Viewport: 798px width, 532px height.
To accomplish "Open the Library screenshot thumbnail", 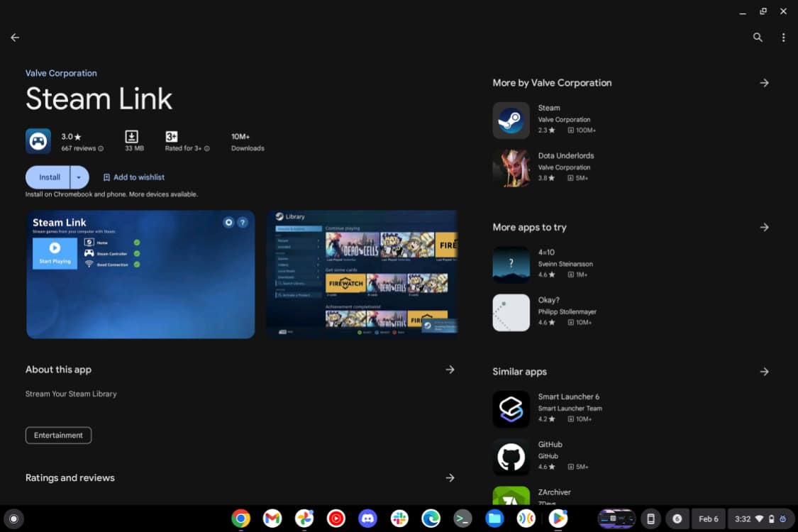I will 362,275.
